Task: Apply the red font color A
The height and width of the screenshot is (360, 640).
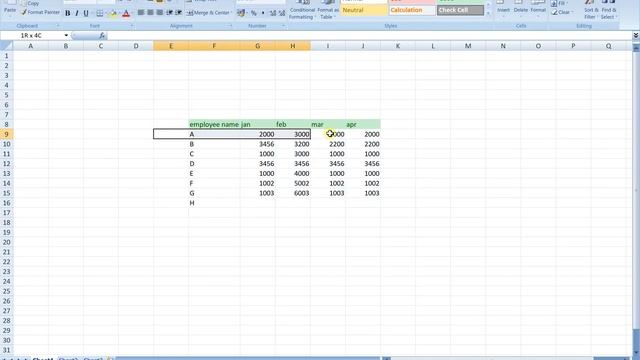Action: coord(126,13)
